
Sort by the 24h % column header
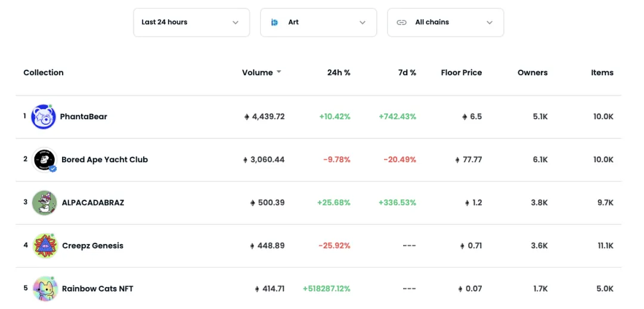tap(339, 73)
